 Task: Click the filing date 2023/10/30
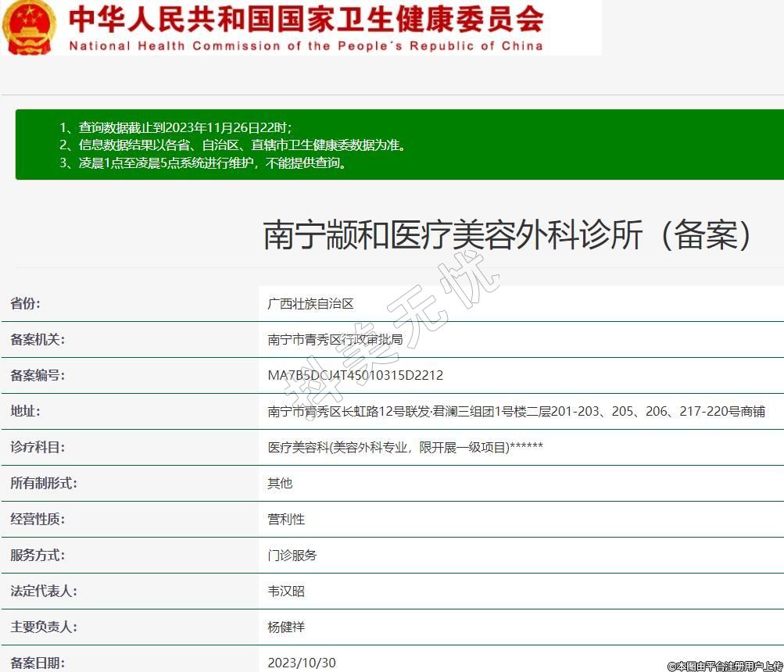302,663
